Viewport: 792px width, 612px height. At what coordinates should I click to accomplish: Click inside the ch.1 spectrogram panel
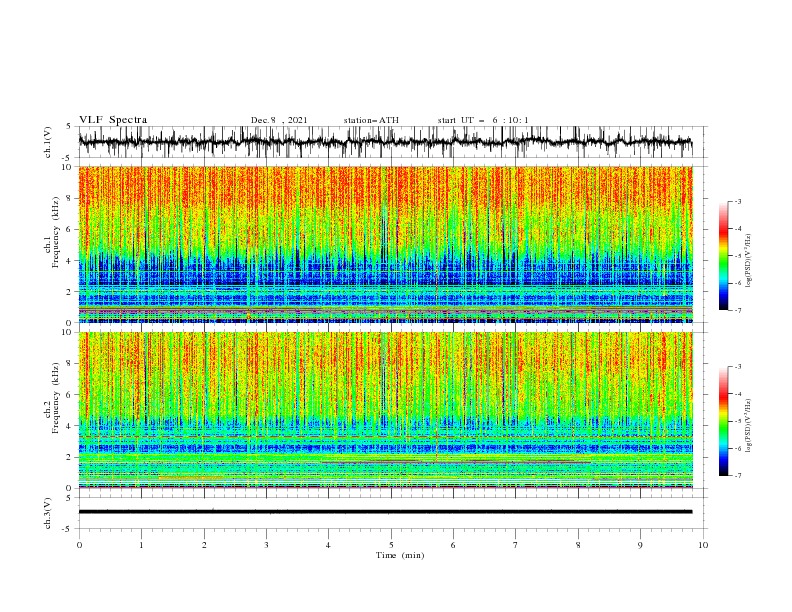(385, 244)
